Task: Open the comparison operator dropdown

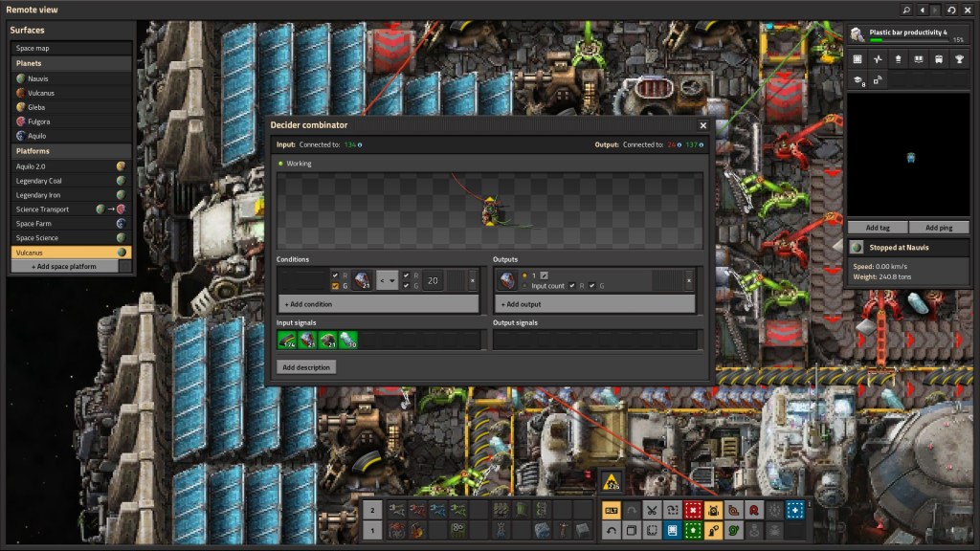Action: pos(388,280)
